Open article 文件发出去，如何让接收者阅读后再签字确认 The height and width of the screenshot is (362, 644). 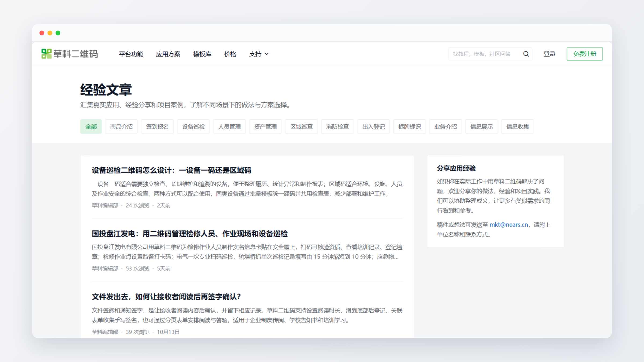tap(166, 297)
